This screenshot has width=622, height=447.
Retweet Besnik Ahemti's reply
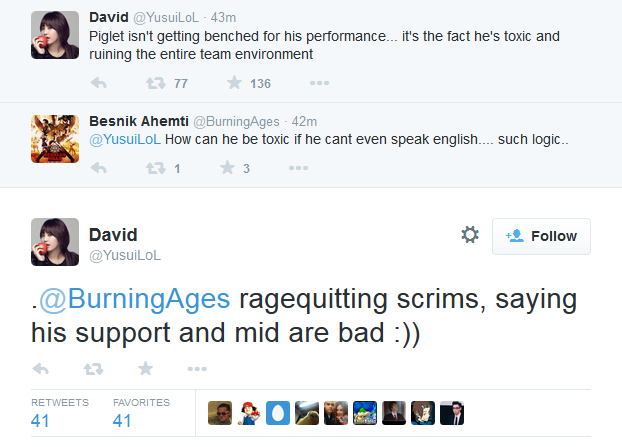[156, 168]
